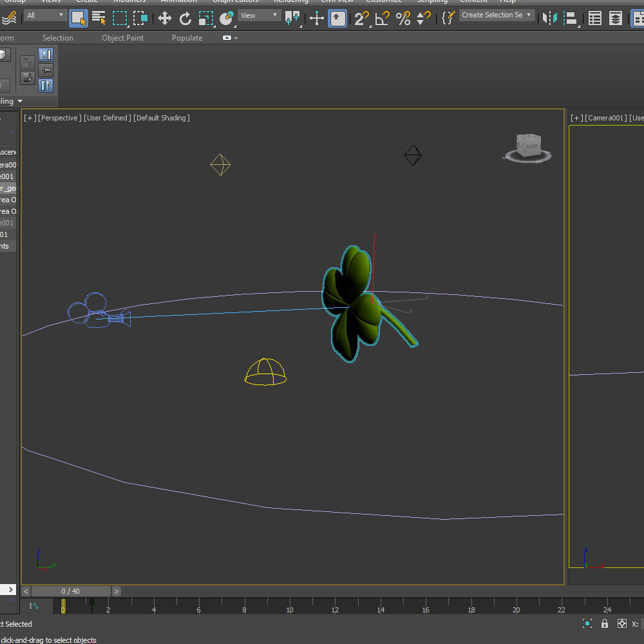Toggle the Layer Explorer icon
The width and height of the screenshot is (644, 644).
(615, 18)
